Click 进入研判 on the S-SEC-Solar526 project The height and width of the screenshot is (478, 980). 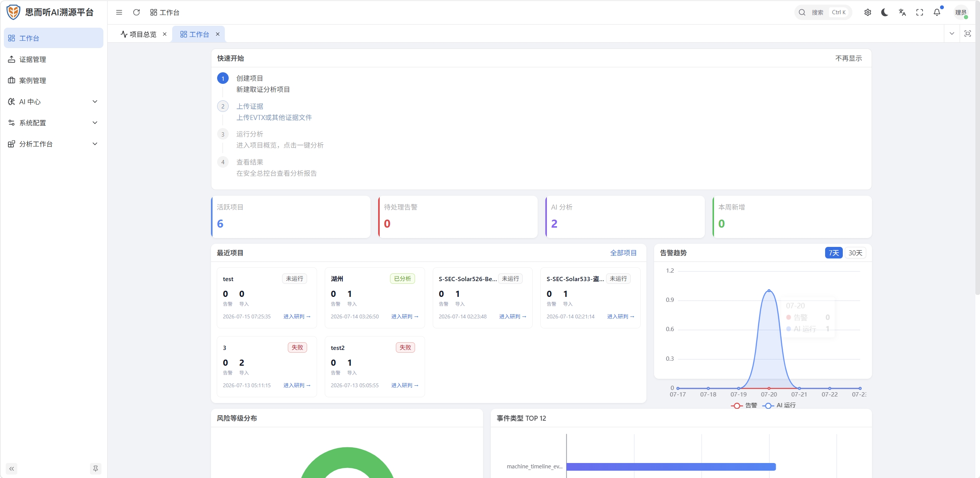point(513,316)
